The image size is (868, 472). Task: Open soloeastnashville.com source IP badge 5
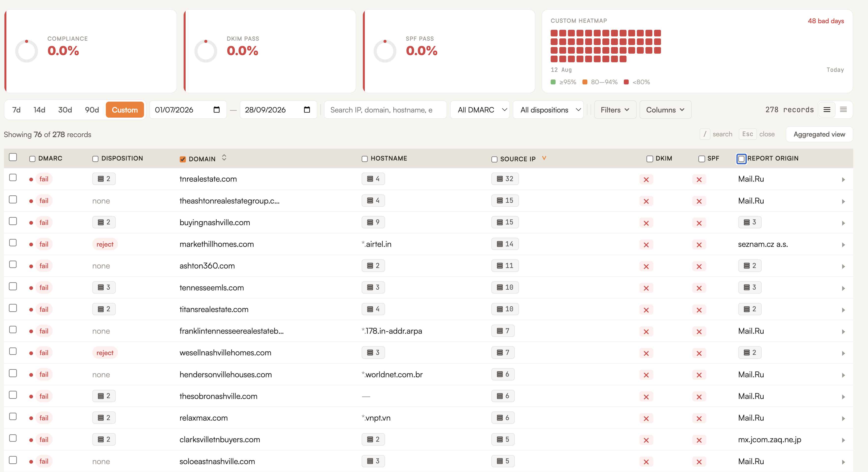click(503, 461)
